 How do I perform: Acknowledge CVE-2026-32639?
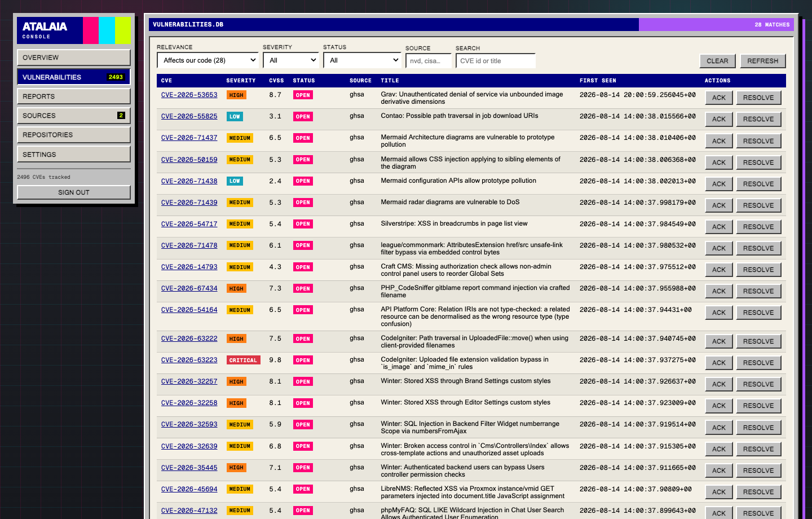[x=719, y=449]
